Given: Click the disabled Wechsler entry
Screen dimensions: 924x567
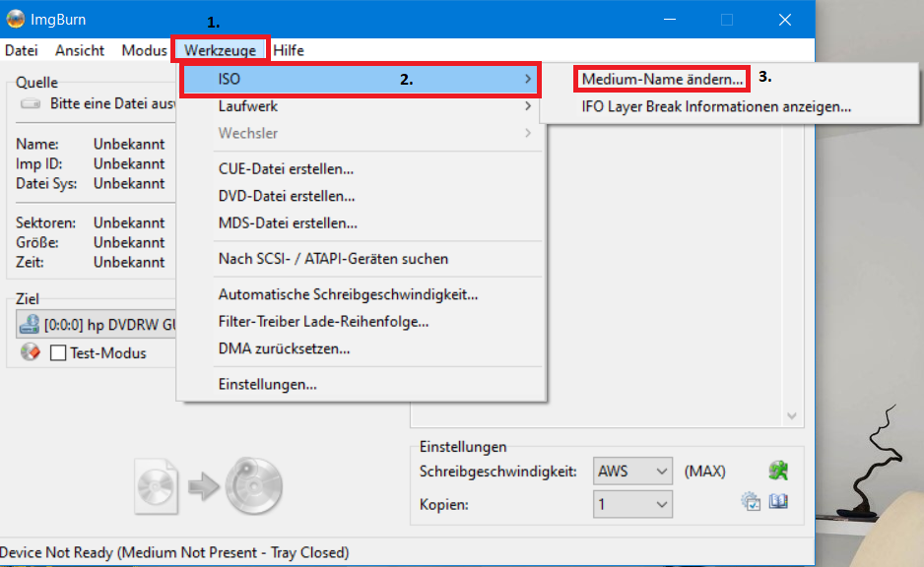Looking at the screenshot, I should click(x=361, y=134).
